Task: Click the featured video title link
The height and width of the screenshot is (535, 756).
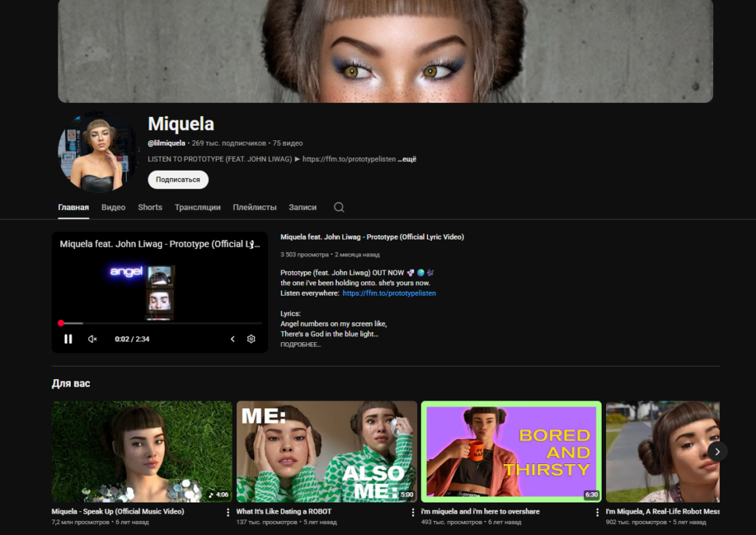Action: (372, 237)
